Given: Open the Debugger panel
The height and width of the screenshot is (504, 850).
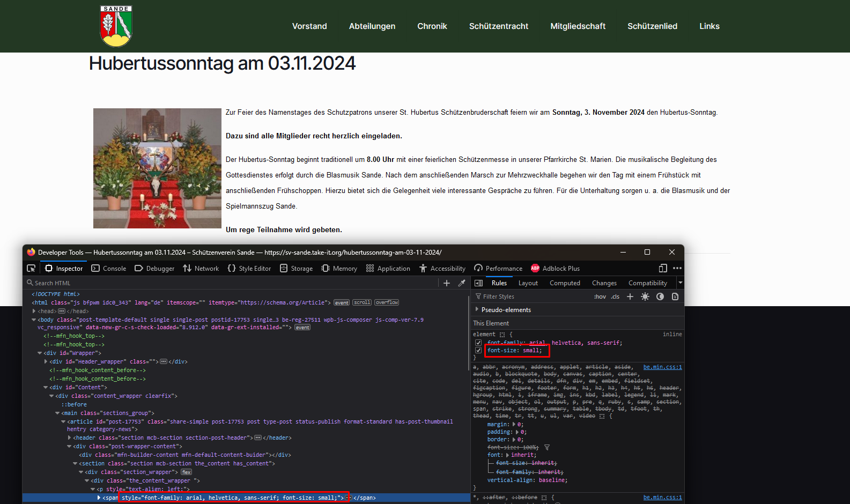Looking at the screenshot, I should (x=154, y=268).
